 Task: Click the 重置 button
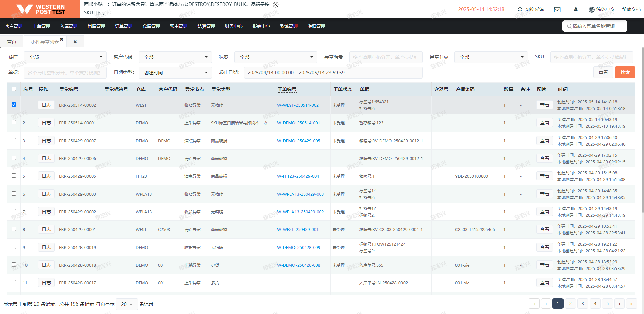603,72
